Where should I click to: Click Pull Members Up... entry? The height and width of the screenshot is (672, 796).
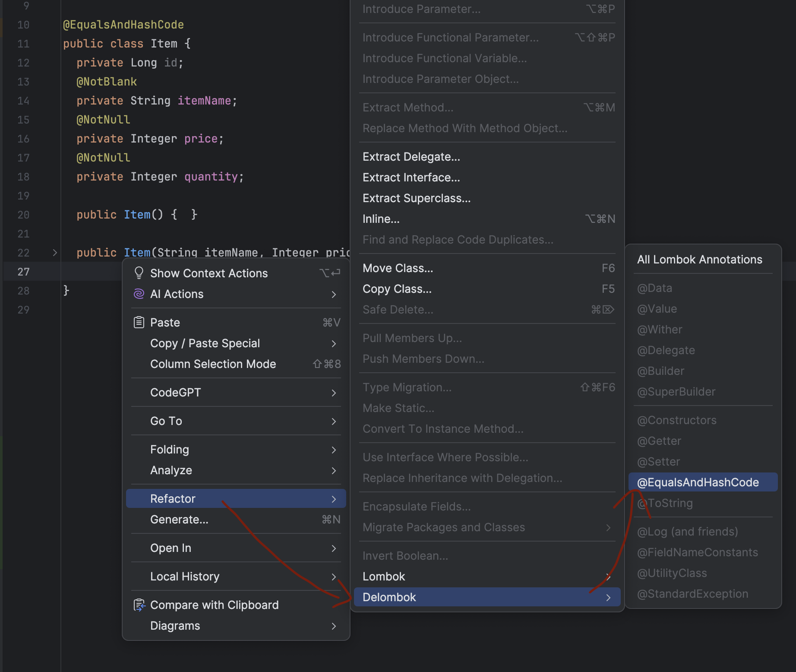(487, 338)
